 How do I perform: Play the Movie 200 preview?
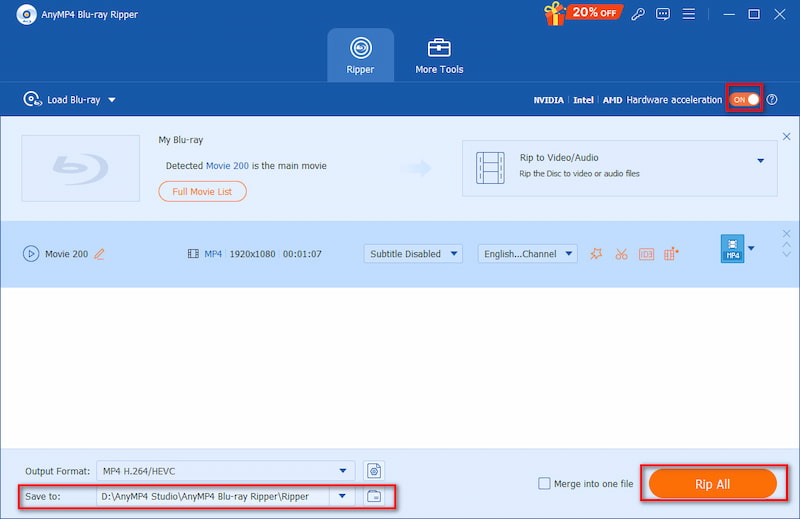[x=31, y=254]
